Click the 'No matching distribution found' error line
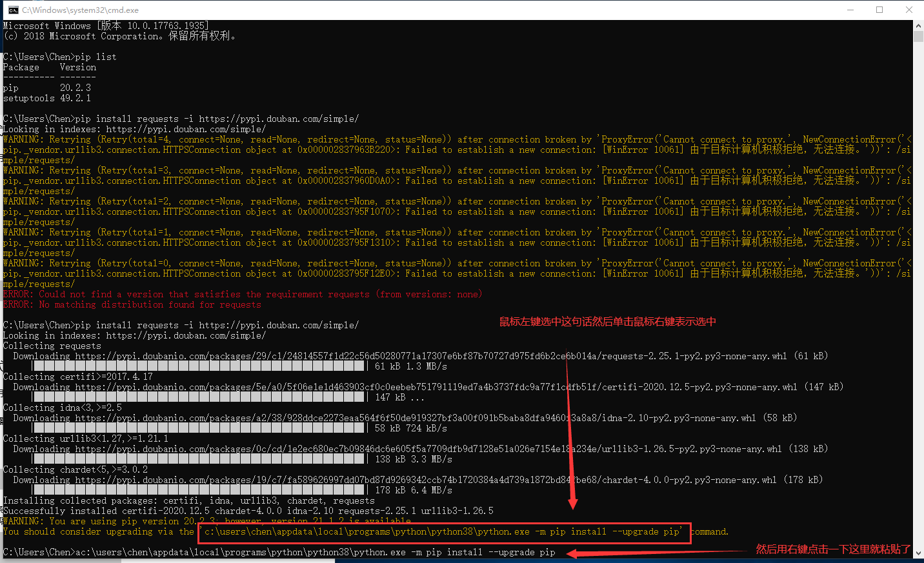924x563 pixels. coord(132,305)
